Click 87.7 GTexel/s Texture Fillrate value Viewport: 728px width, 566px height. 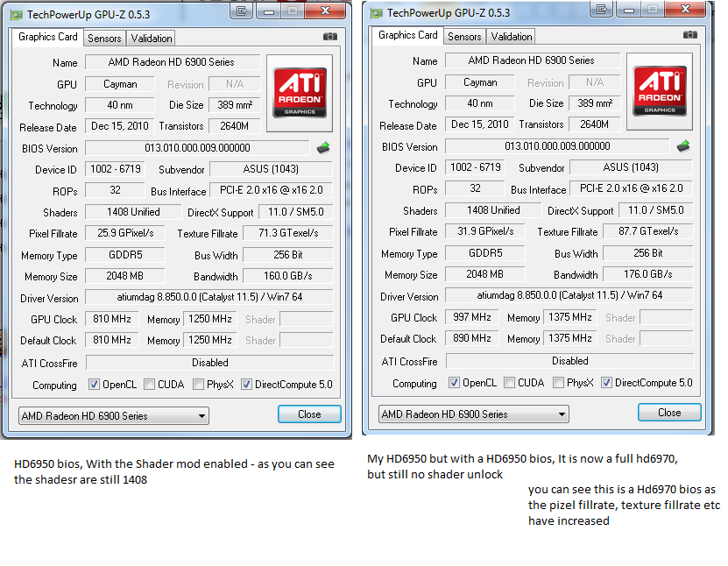point(648,231)
